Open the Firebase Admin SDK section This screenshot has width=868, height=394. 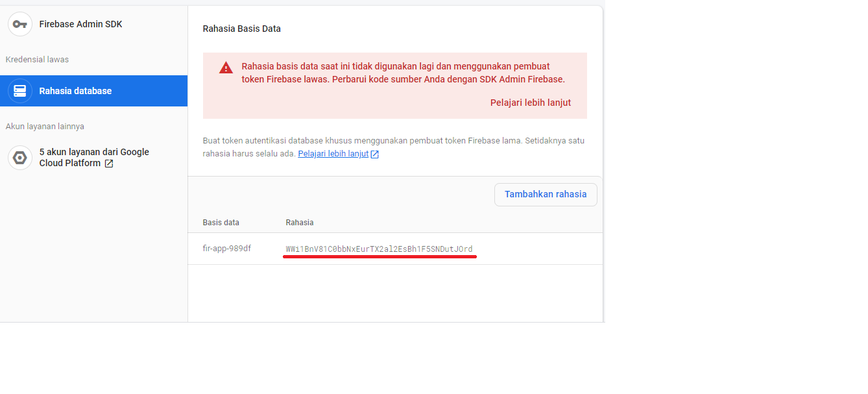click(x=81, y=24)
